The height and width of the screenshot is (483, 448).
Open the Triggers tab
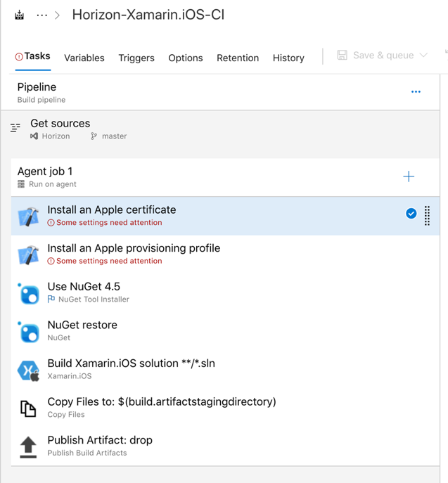(136, 58)
